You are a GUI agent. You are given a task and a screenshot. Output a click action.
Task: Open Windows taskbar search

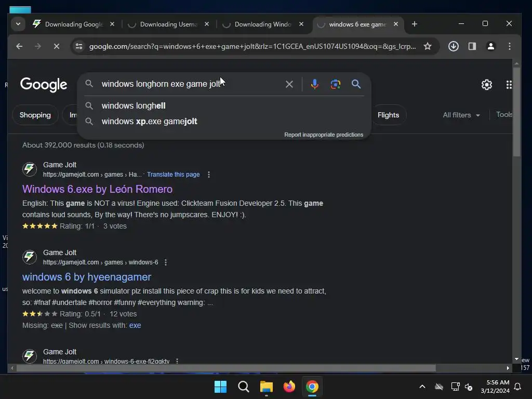(x=243, y=387)
